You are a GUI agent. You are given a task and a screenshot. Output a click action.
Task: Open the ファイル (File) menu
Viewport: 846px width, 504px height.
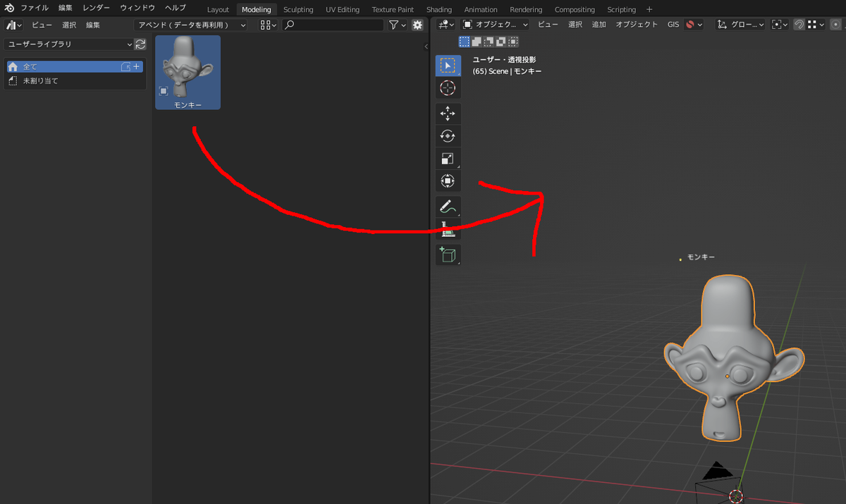(35, 8)
